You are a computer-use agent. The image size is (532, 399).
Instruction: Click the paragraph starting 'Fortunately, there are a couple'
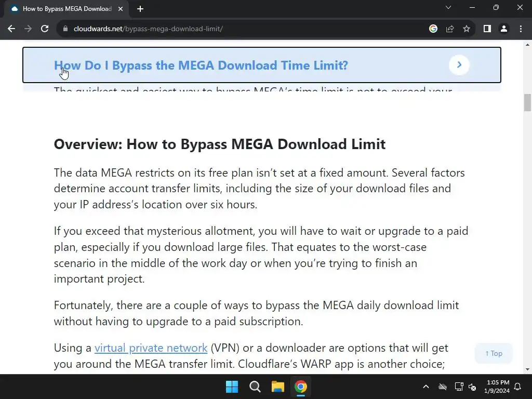[x=256, y=313]
